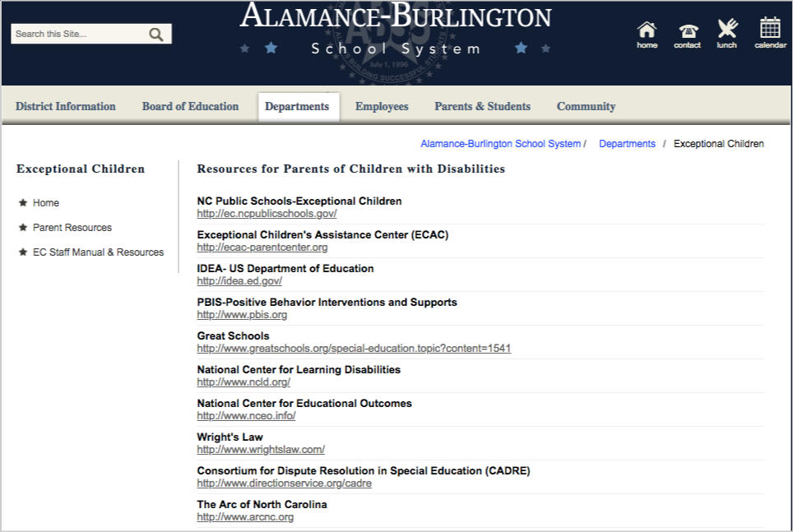The width and height of the screenshot is (793, 532).
Task: Click the star icon beside Parent Resources
Action: pyautogui.click(x=23, y=228)
